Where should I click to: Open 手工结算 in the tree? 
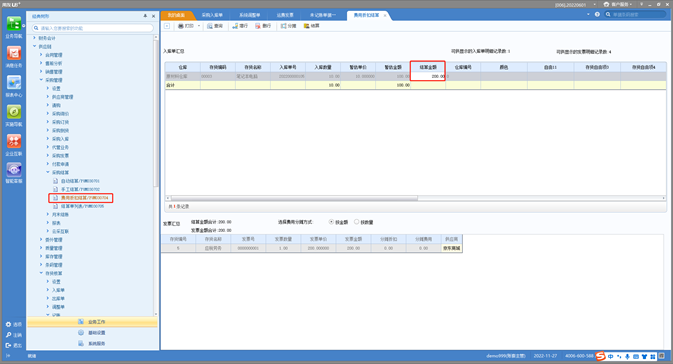coord(80,189)
